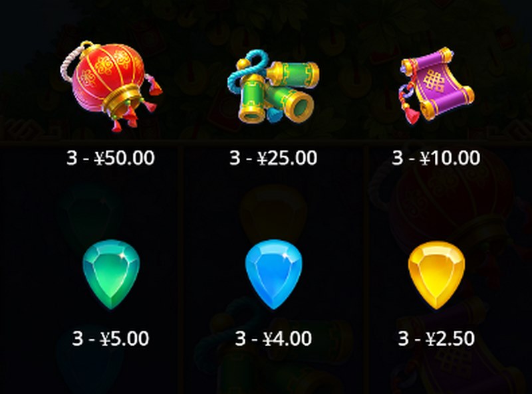Viewport: 532px width, 394px height.
Task: Tap the 3 - ¥5.00 payout text
Action: click(110, 338)
